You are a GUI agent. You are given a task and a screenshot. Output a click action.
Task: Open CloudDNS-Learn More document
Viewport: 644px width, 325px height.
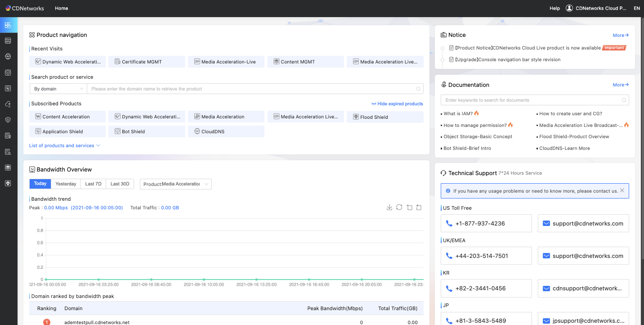click(564, 148)
